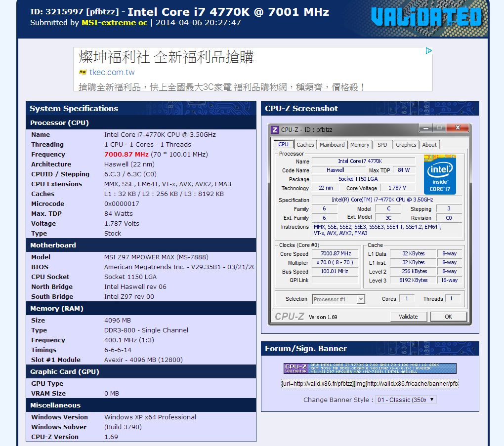Click the 'ID: 3215997 [pfbtzz]' page title

tap(74, 12)
